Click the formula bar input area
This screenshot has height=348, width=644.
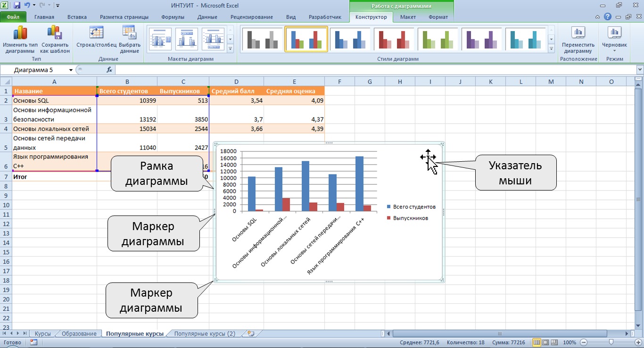(x=375, y=70)
